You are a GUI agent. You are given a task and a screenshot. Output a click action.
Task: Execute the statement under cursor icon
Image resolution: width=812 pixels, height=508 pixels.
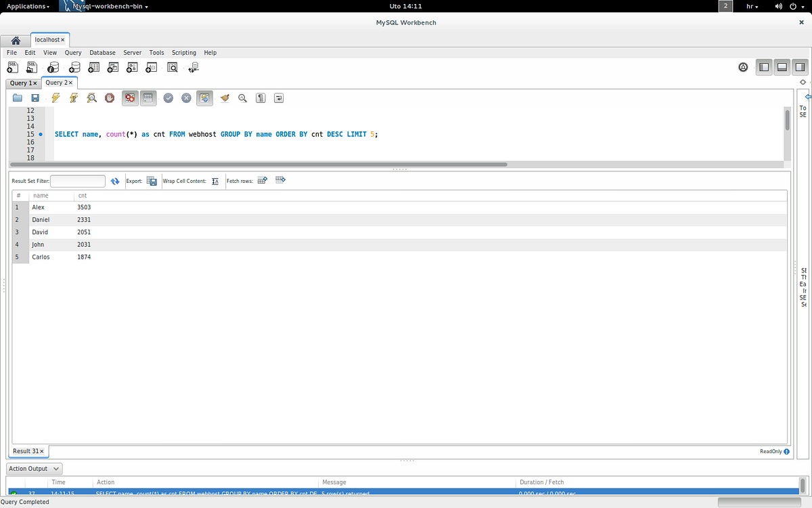pos(74,98)
